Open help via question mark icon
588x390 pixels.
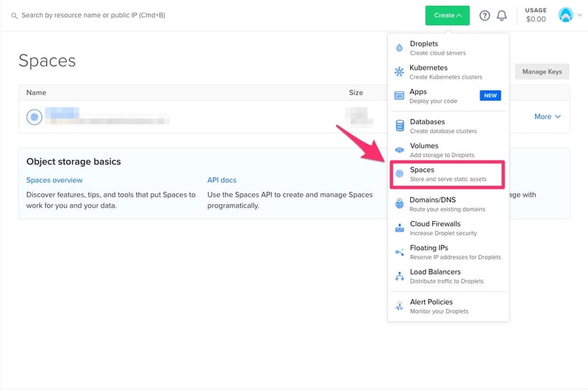click(484, 15)
